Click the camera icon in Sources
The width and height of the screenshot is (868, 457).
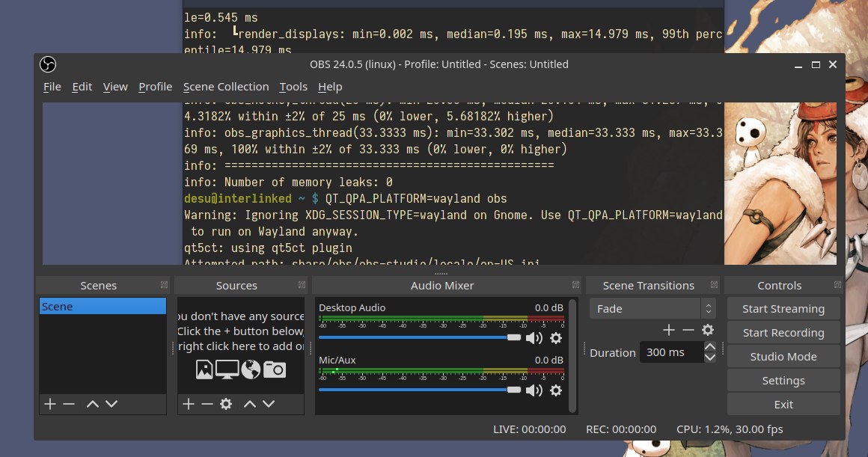pyautogui.click(x=275, y=369)
